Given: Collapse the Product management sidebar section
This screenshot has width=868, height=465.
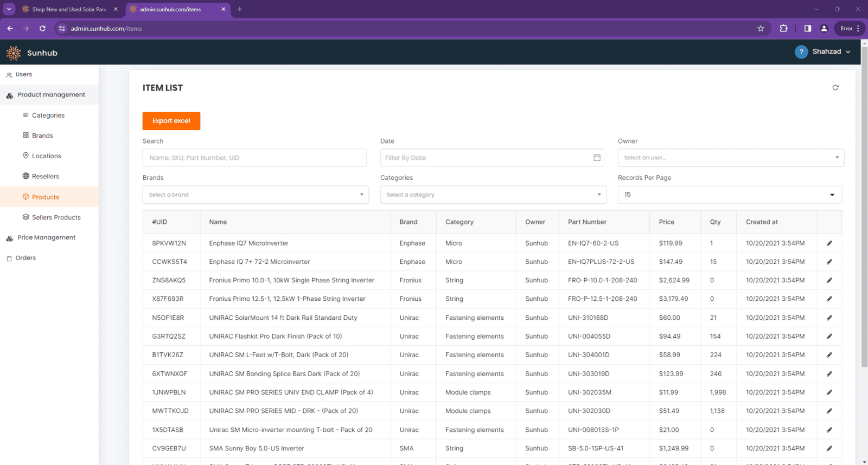Looking at the screenshot, I should click(x=49, y=95).
